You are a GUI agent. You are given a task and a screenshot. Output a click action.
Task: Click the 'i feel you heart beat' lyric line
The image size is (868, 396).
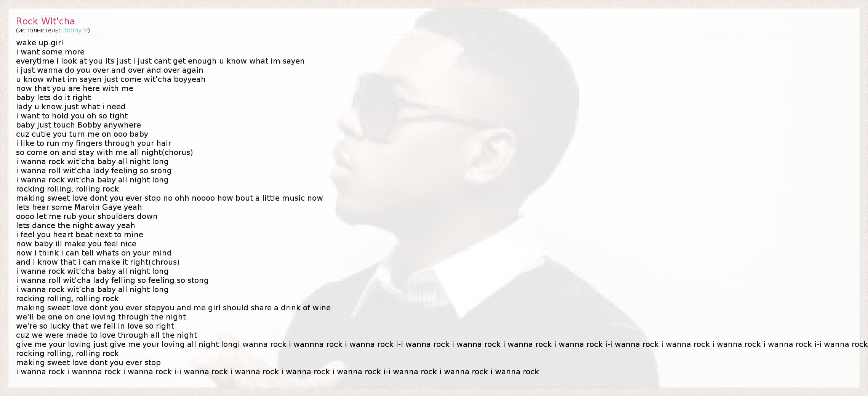pos(80,235)
